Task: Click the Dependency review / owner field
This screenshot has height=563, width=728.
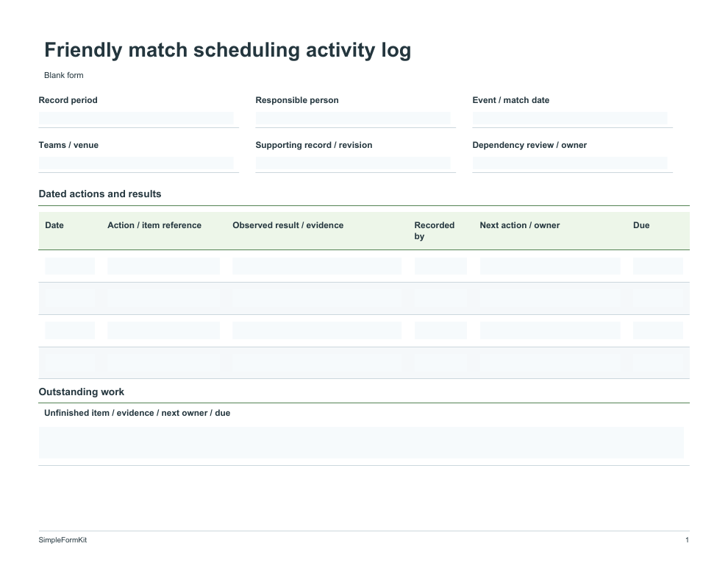Action: click(x=570, y=163)
